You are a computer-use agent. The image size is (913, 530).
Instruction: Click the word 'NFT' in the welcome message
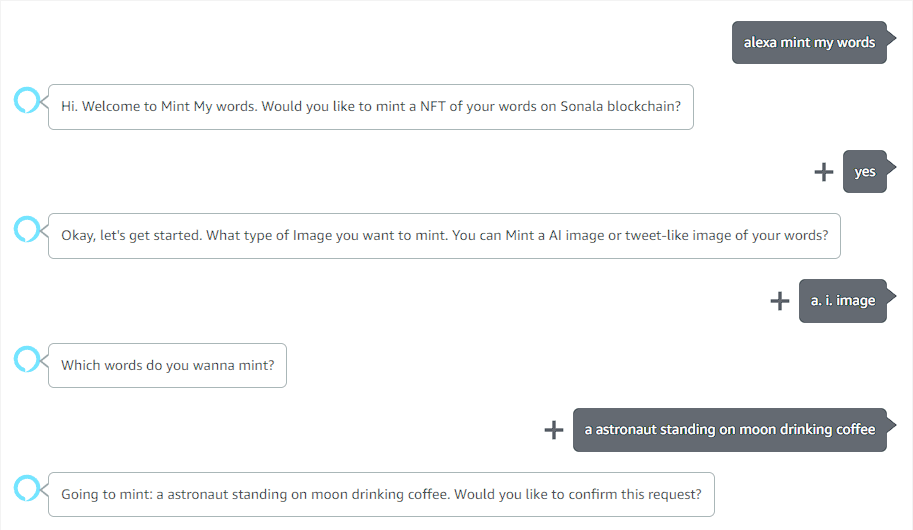[433, 107]
